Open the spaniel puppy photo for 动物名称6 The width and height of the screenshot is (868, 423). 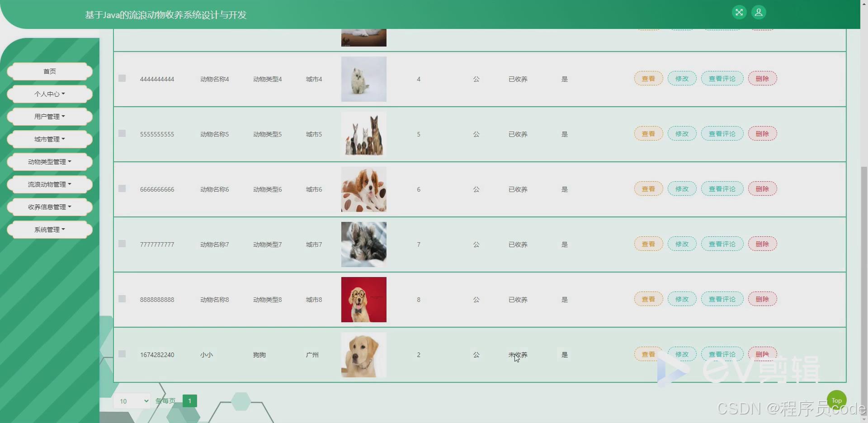(364, 189)
